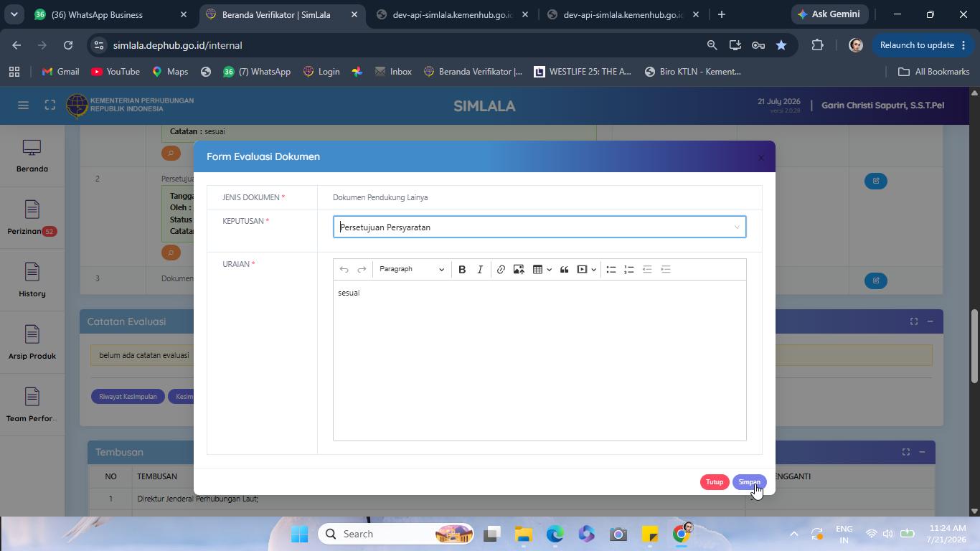980x551 pixels.
Task: Click inside the Uraian text area
Action: tap(540, 360)
